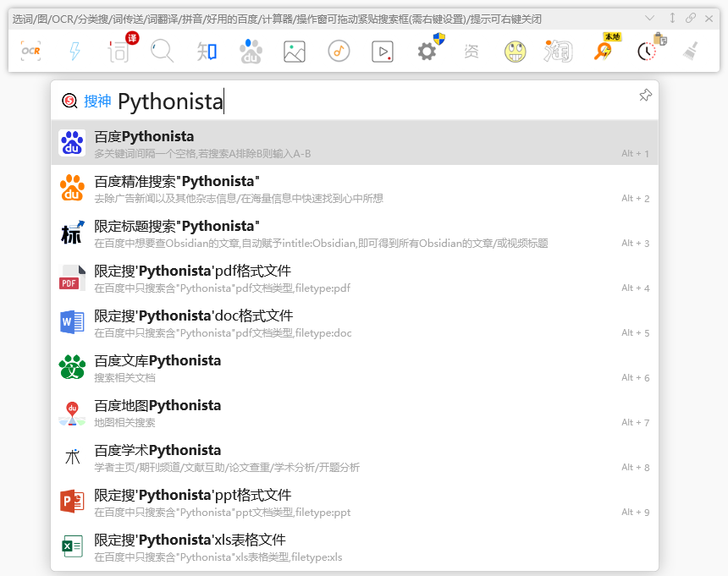Choose ppt格式文件 search result

click(355, 502)
